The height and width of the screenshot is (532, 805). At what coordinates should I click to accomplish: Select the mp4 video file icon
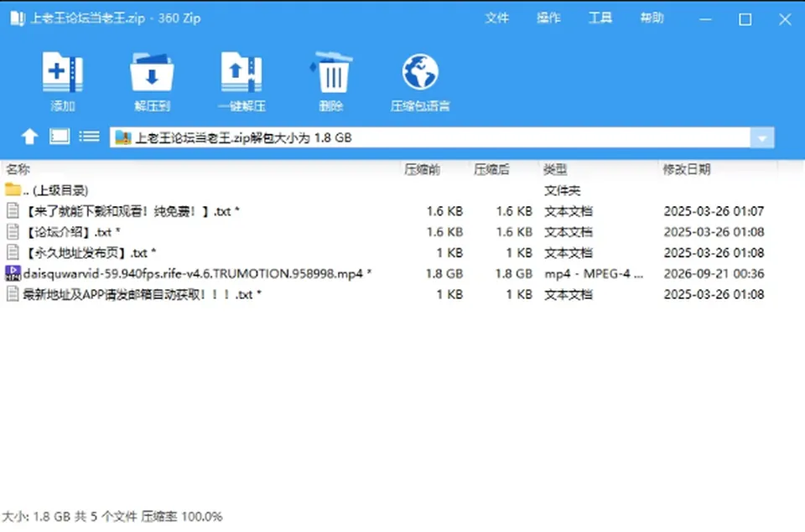tap(13, 273)
